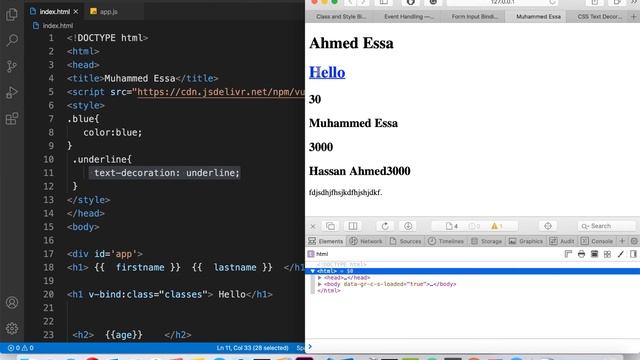The image size is (640, 360).
Task: Open the Manage gear in activity bar
Action: tap(12, 329)
